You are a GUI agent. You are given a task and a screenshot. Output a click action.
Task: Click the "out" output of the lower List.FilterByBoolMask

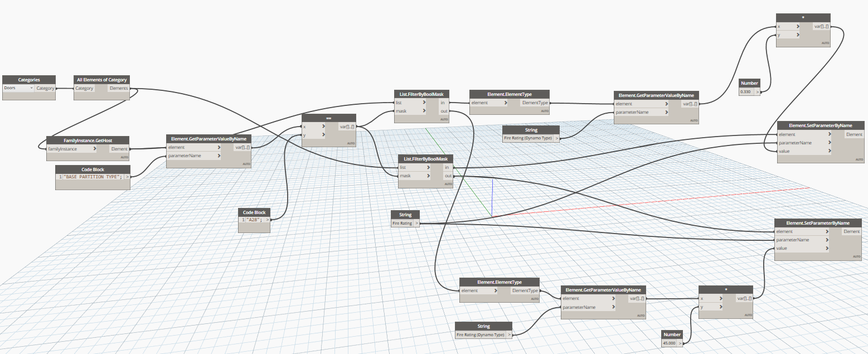448,176
